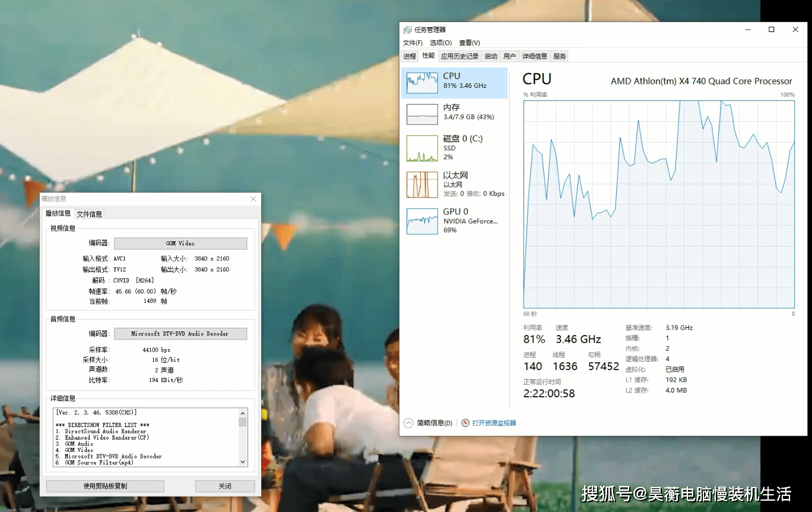Click AMD Athlon X4 740 processor name
812x512 pixels.
[702, 81]
